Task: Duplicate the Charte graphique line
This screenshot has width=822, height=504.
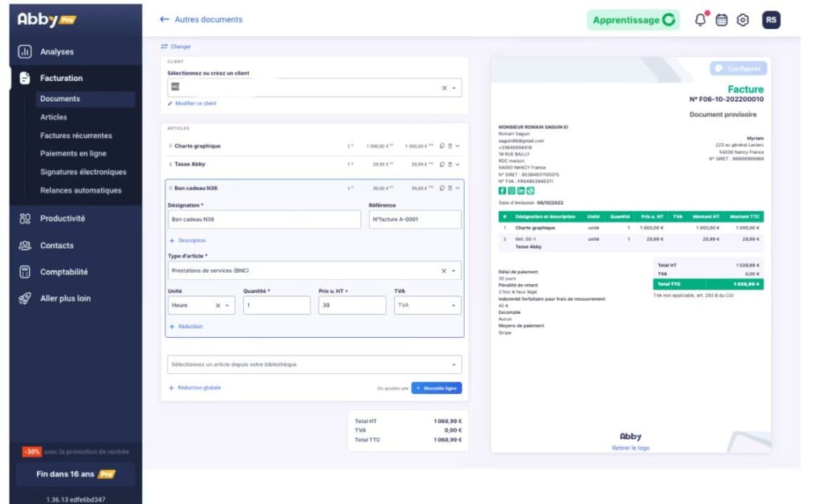Action: pyautogui.click(x=442, y=146)
